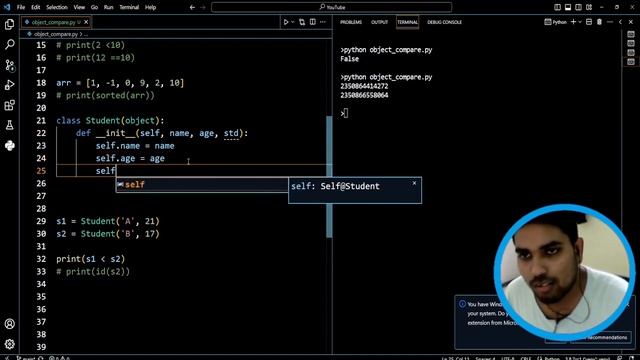Click the open changes compare icon

(302, 22)
